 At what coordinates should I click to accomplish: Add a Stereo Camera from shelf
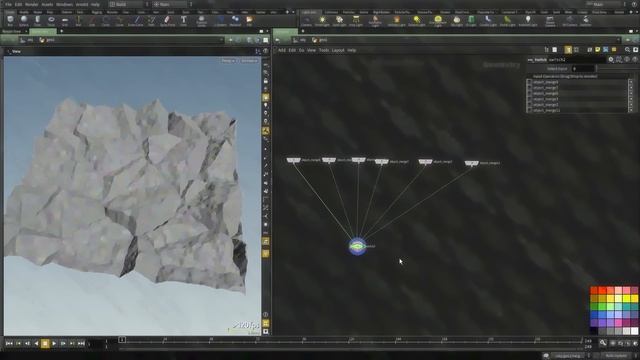click(550, 21)
